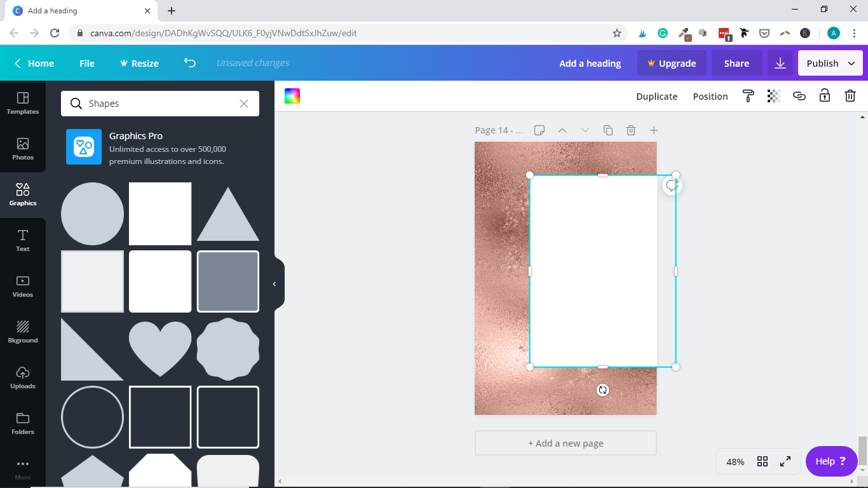The width and height of the screenshot is (868, 488).
Task: Open the transparency checkerboard tool
Action: pyautogui.click(x=773, y=96)
